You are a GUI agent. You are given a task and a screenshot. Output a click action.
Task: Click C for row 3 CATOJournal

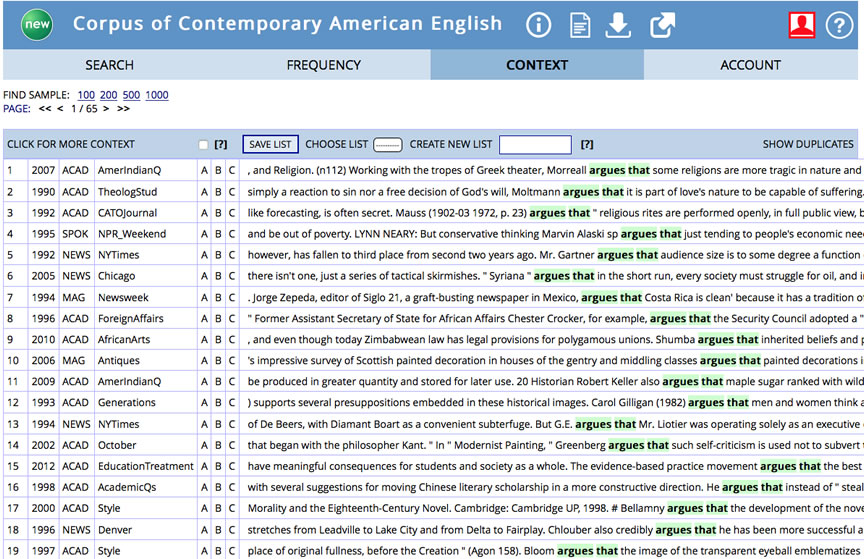(231, 213)
